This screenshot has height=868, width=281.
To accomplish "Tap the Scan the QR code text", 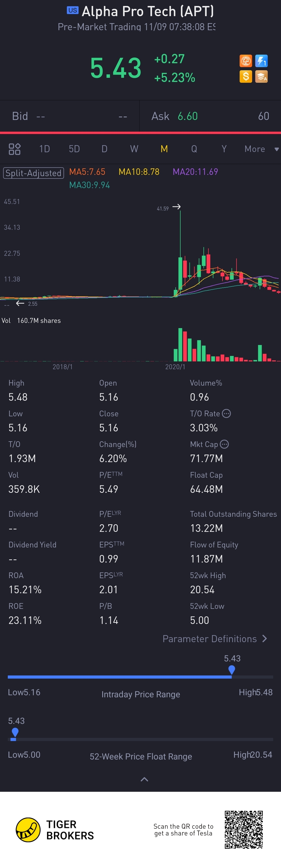I will pos(183,829).
